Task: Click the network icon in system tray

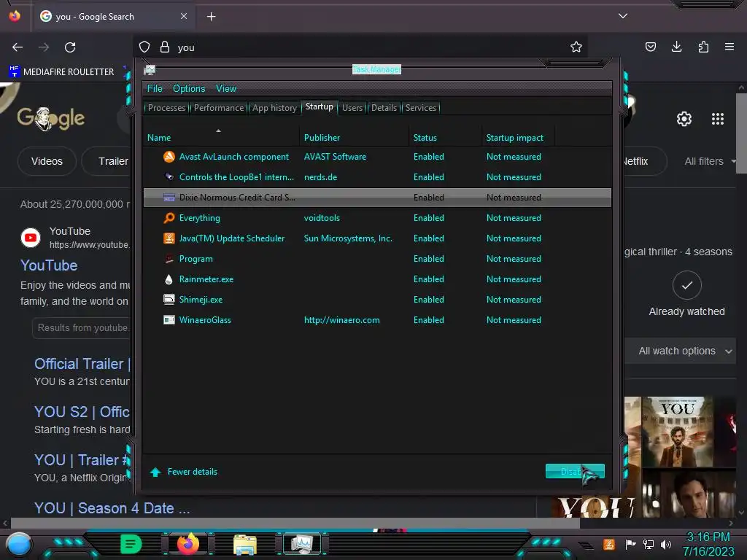Action: click(649, 544)
